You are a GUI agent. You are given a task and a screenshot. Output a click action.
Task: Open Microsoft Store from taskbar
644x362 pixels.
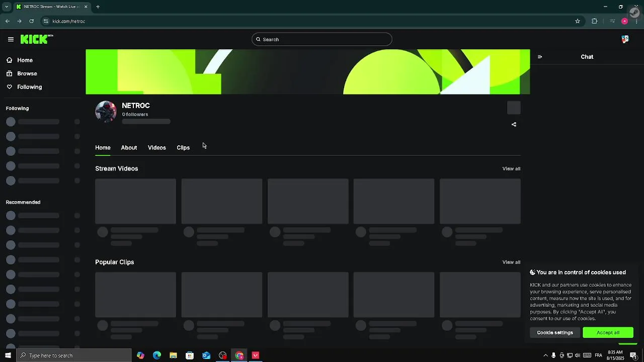point(190,355)
